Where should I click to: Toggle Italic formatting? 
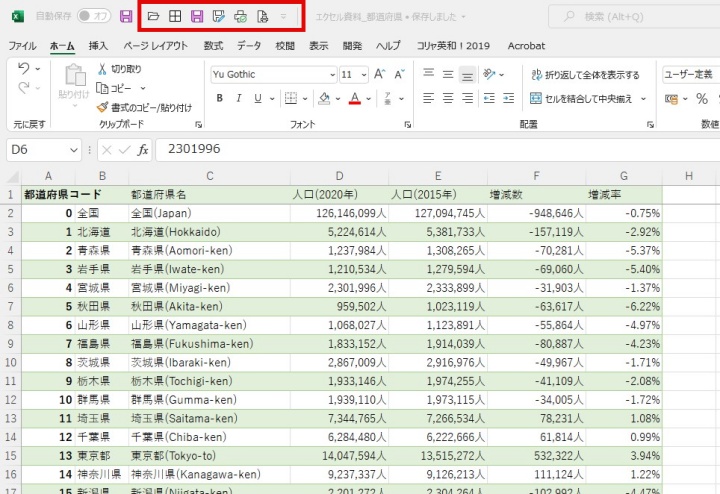(239, 98)
